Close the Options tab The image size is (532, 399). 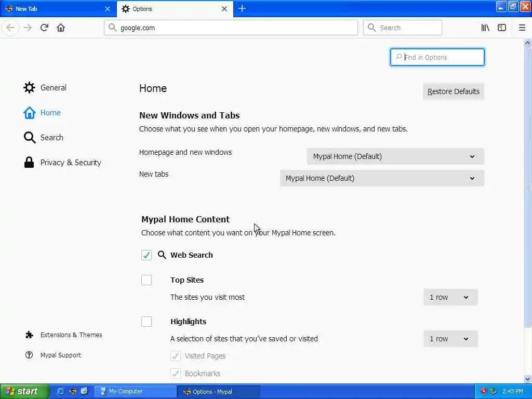pos(224,9)
